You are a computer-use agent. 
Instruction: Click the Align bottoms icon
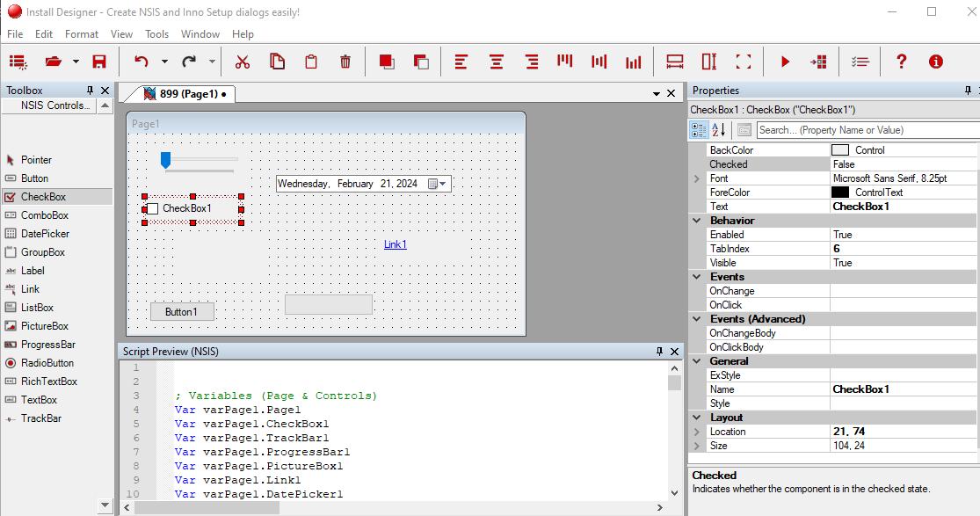click(x=633, y=62)
